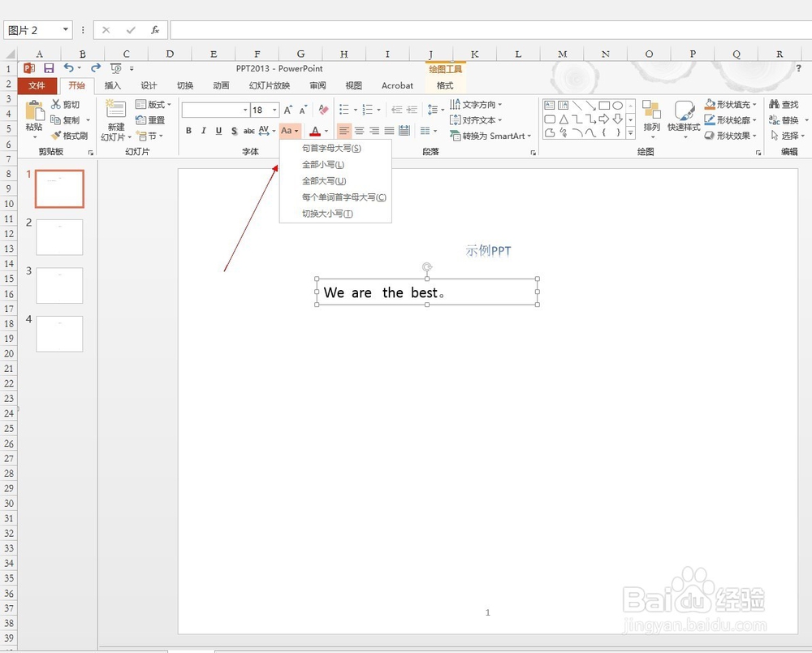The height and width of the screenshot is (653, 812).
Task: Decrease font size with the small A icon
Action: [304, 110]
